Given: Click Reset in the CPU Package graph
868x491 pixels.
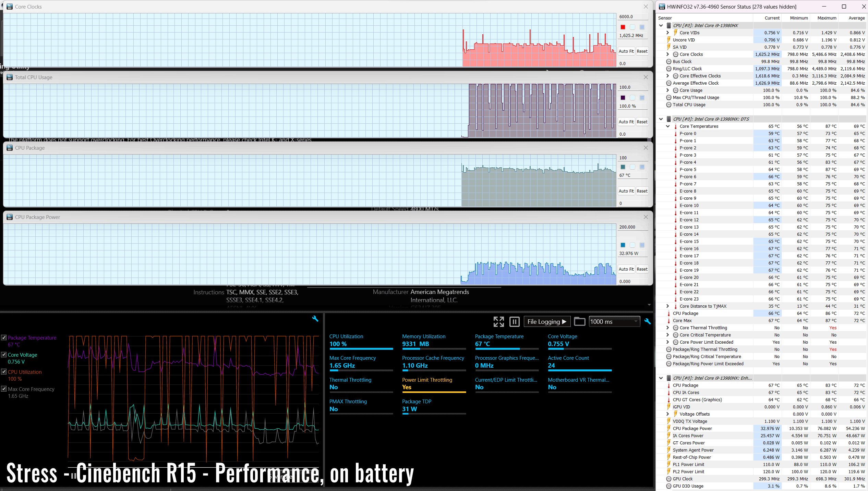Looking at the screenshot, I should [642, 191].
